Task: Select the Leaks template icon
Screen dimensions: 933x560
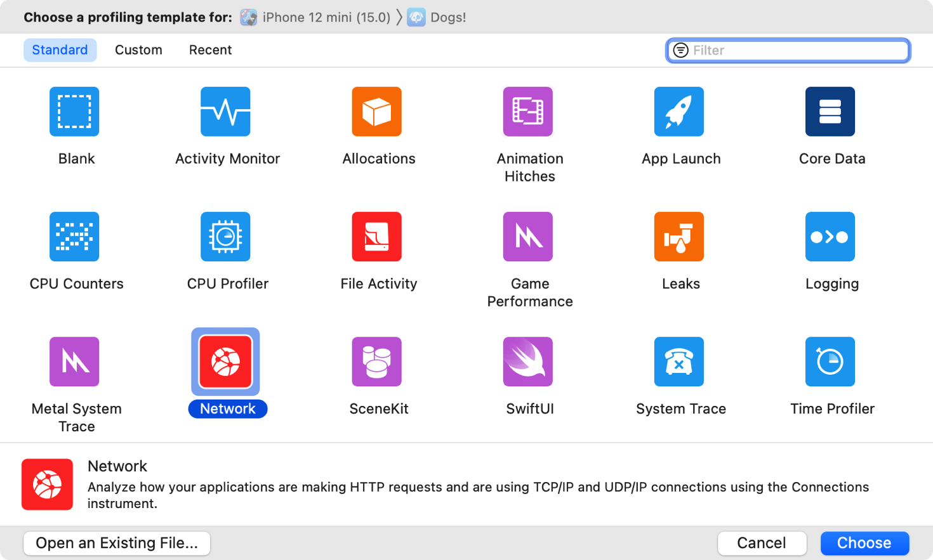Action: click(679, 237)
